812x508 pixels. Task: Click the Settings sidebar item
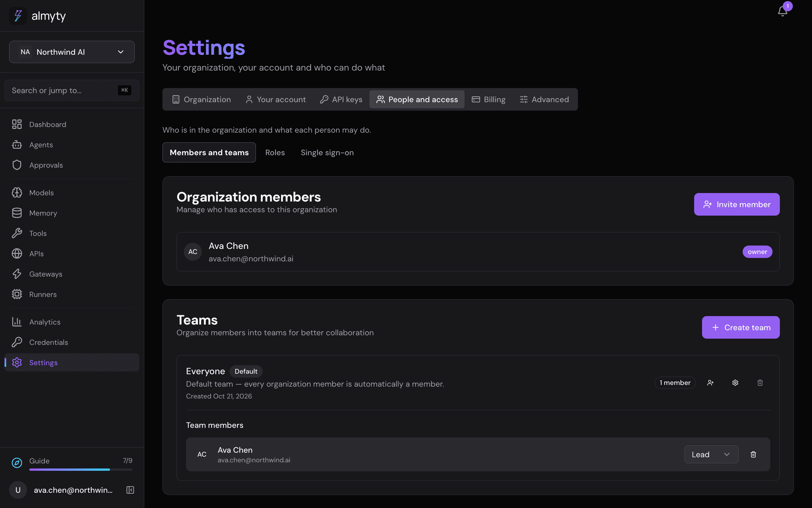click(72, 363)
